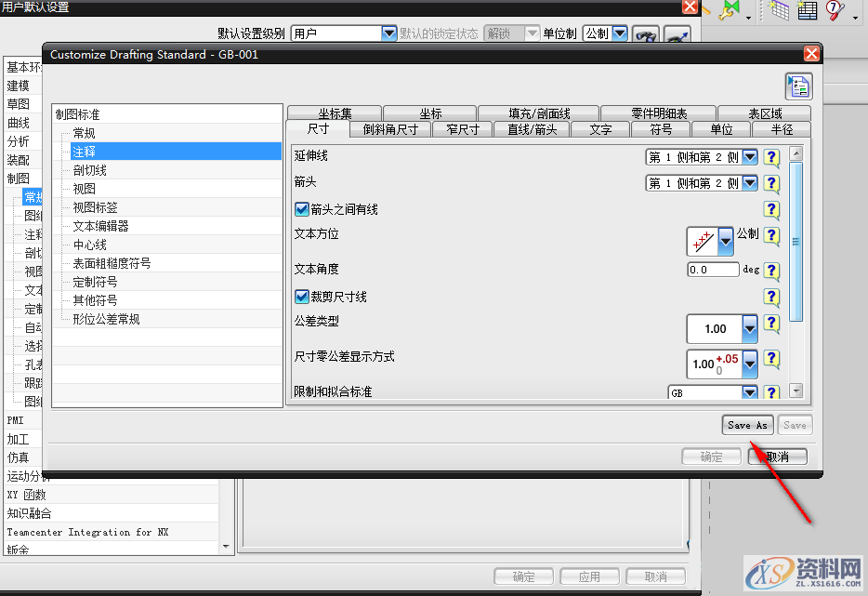Image resolution: width=868 pixels, height=596 pixels.
Task: Click the Save As button
Action: tap(747, 424)
